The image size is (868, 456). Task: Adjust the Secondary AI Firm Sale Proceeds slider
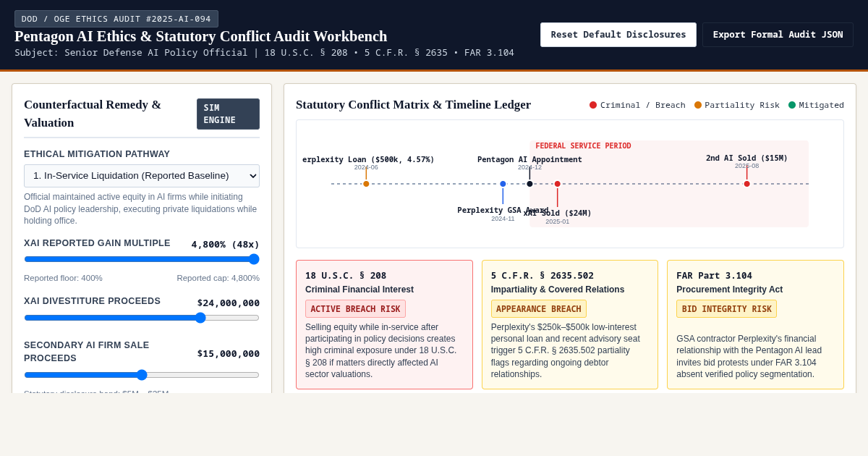pos(142,375)
